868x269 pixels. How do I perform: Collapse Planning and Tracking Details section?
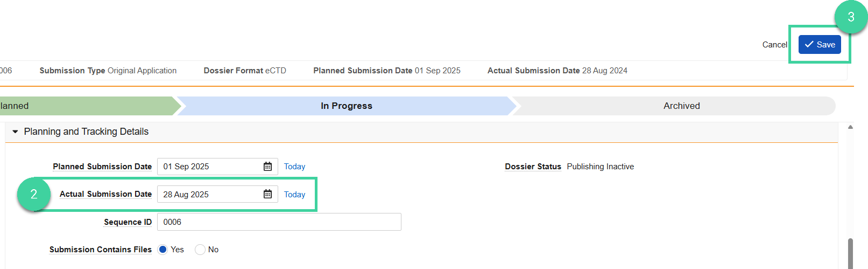pyautogui.click(x=15, y=132)
